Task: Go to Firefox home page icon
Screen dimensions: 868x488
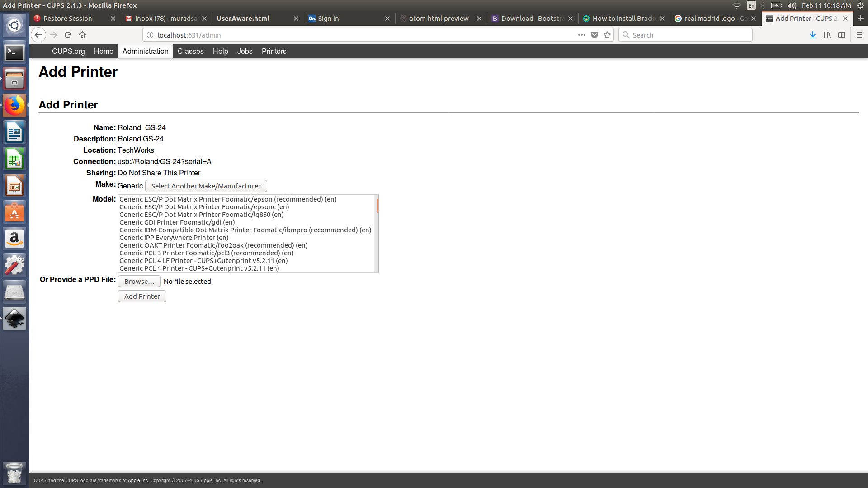Action: 82,35
